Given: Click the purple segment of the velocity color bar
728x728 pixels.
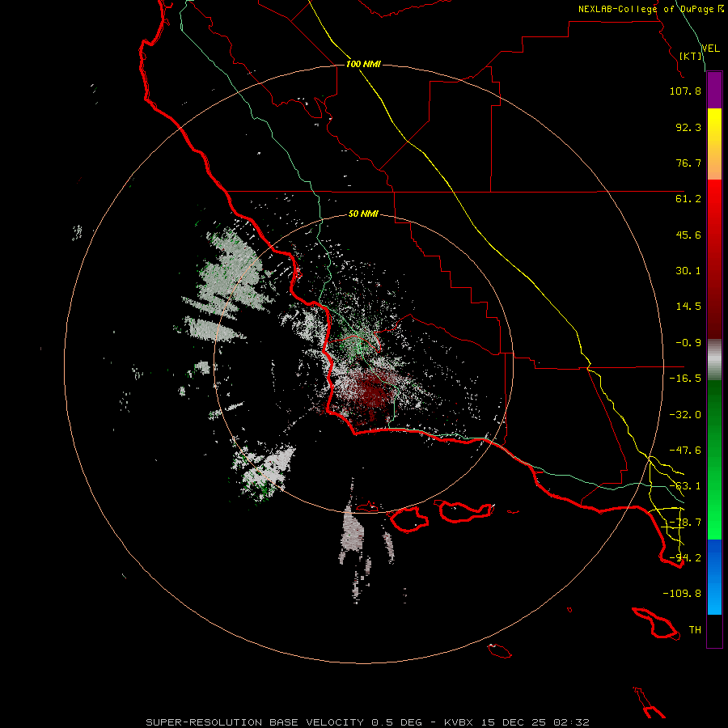Looking at the screenshot, I should (714, 91).
